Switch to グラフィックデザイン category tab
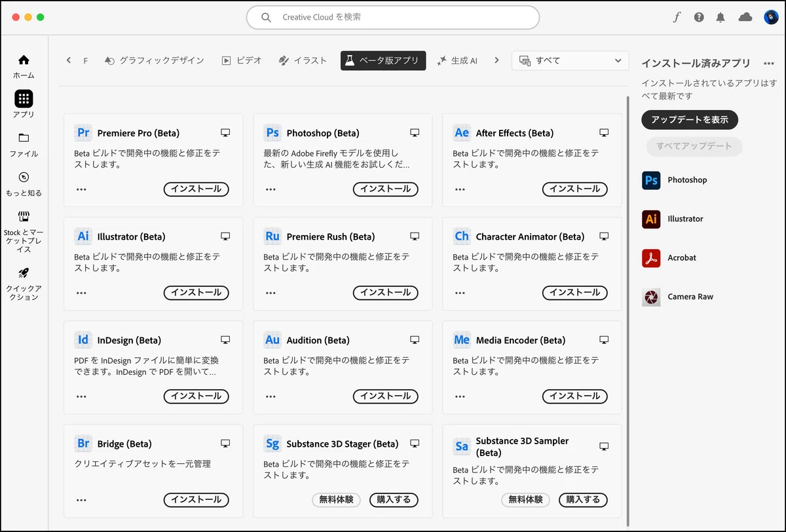Image resolution: width=786 pixels, height=532 pixels. (154, 60)
